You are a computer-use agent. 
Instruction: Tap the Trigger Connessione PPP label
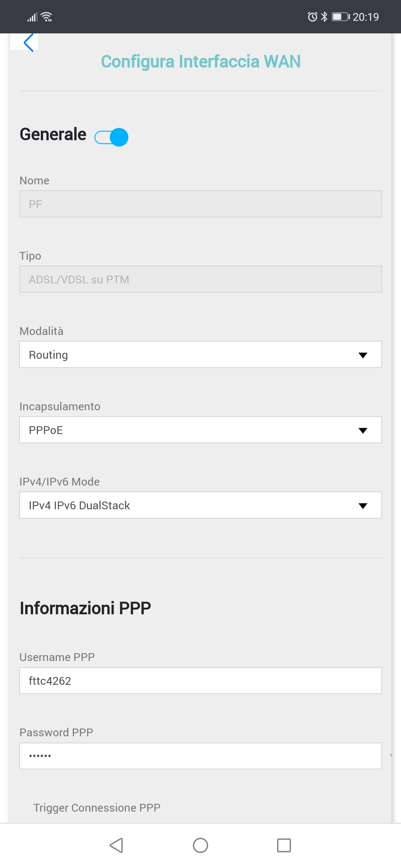(x=97, y=808)
